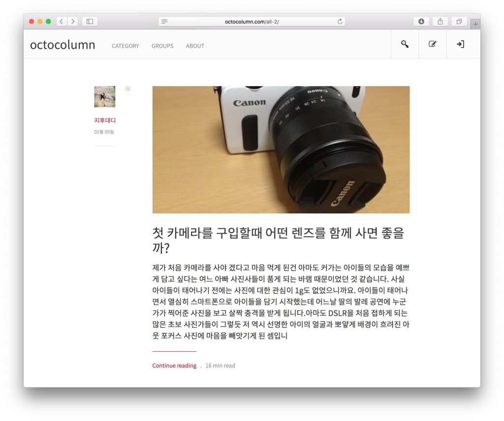Open the Canon camera post image
504x421 pixels.
point(281,150)
